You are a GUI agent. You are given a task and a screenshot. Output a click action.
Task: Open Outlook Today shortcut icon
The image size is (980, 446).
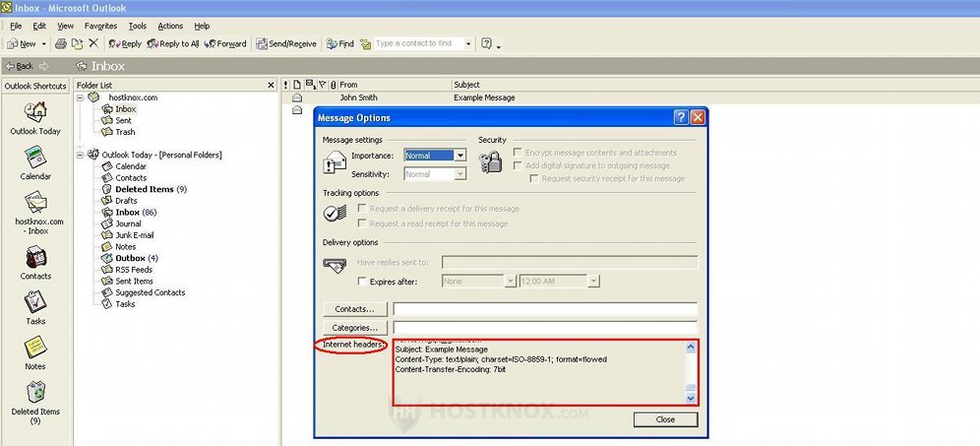35,112
